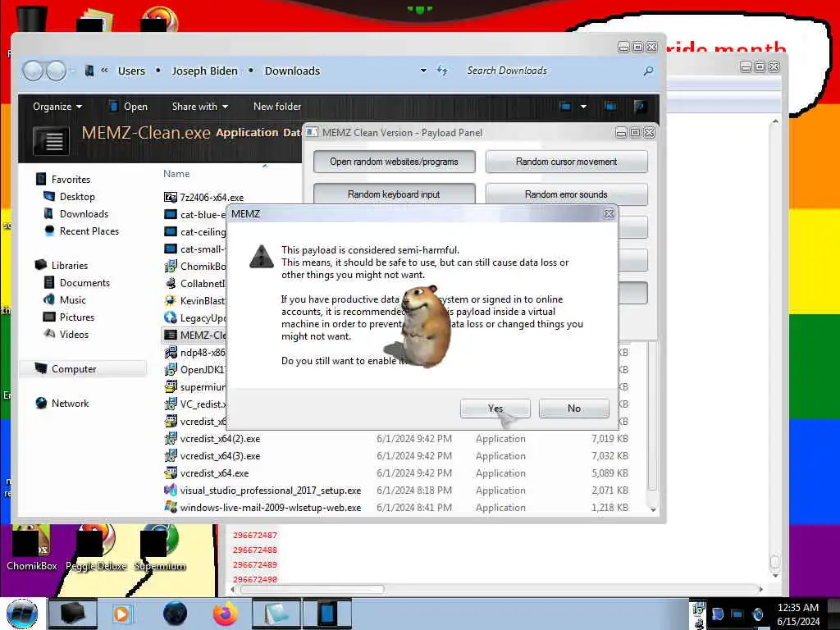Click the dark globe taskbar icon
Screen dimensions: 840x630
click(175, 614)
